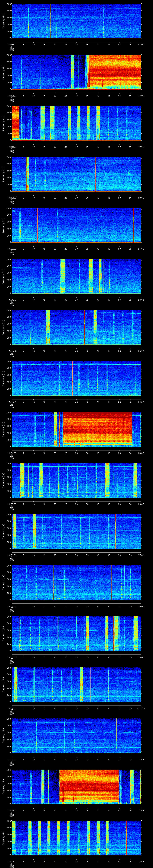
Task: Select the spectrogram starting at 14:46:00
Action: click(76, 21)
